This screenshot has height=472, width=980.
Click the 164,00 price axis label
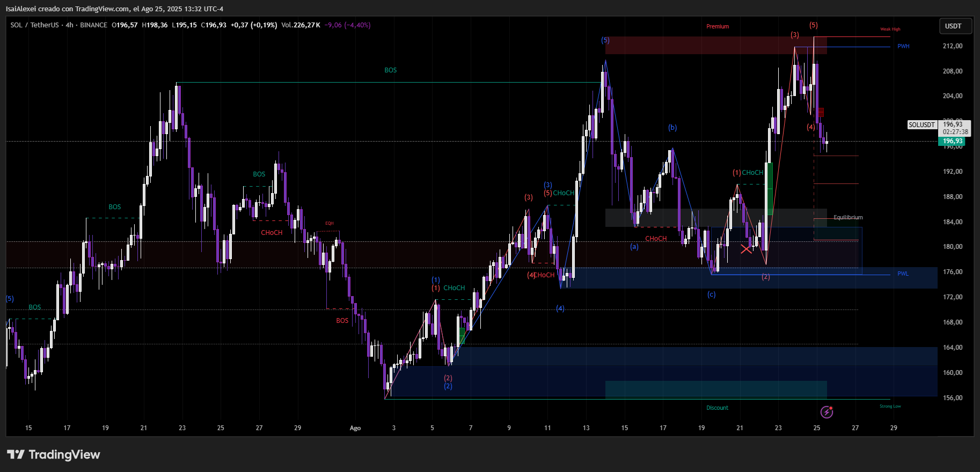[x=953, y=348]
